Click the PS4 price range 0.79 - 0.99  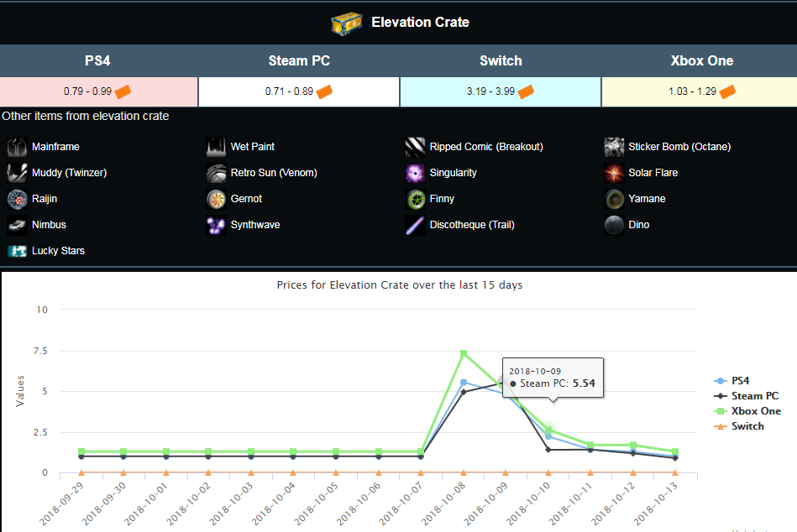click(x=87, y=91)
